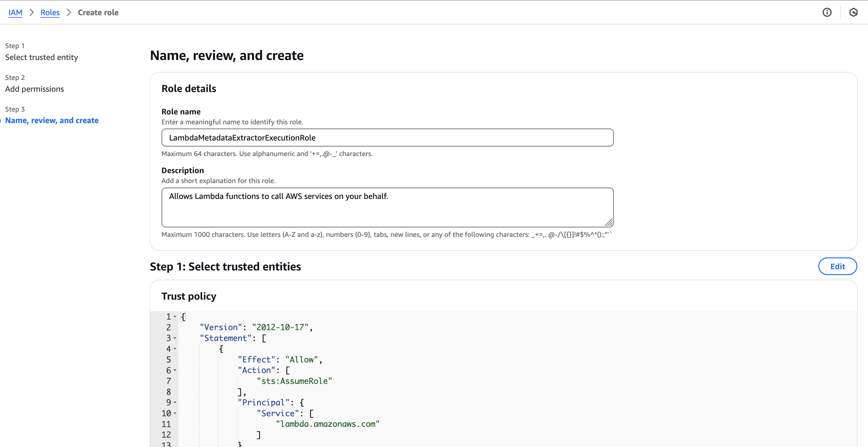Image resolution: width=868 pixels, height=447 pixels.
Task: Click the Step 1: Select trusted entities heading
Action: tap(225, 266)
